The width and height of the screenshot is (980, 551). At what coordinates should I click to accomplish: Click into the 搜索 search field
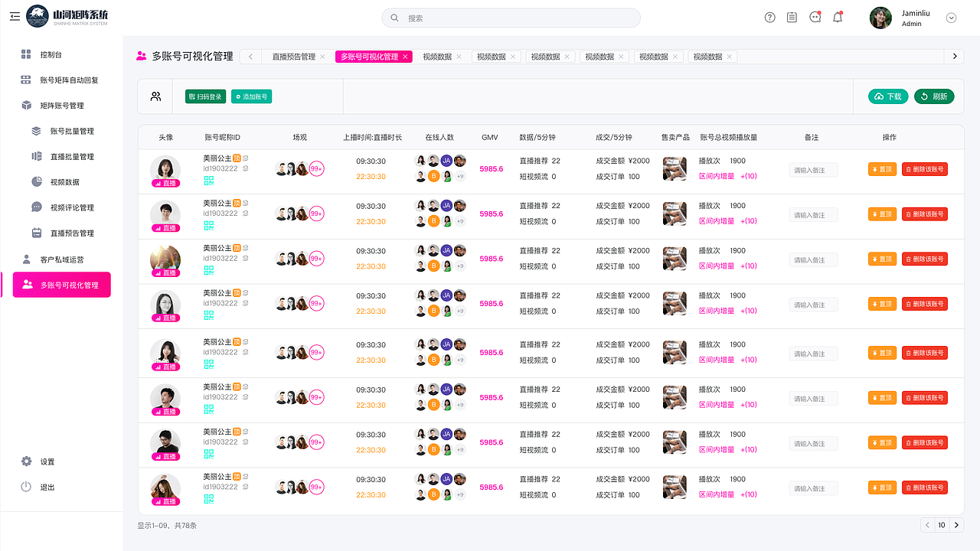[511, 18]
